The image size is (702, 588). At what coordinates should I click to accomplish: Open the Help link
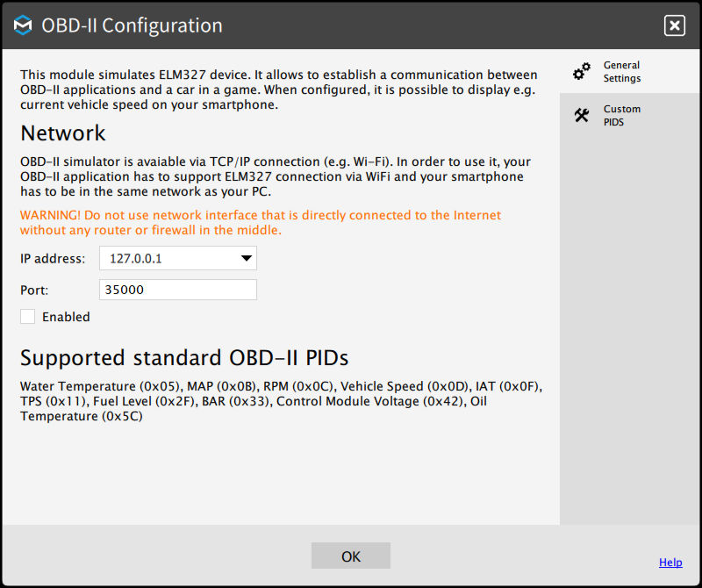[670, 562]
